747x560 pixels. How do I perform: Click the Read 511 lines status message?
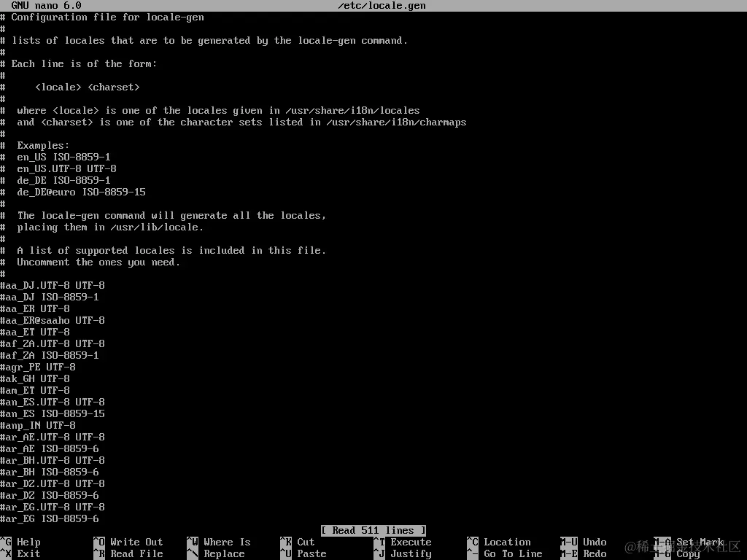coord(373,530)
